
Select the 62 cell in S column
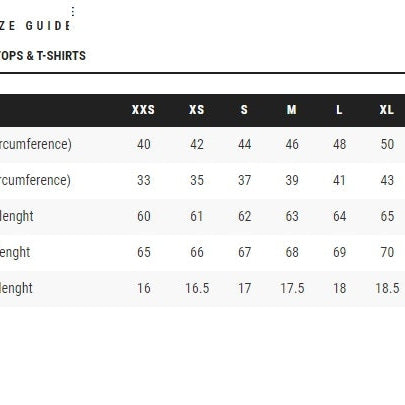[244, 216]
